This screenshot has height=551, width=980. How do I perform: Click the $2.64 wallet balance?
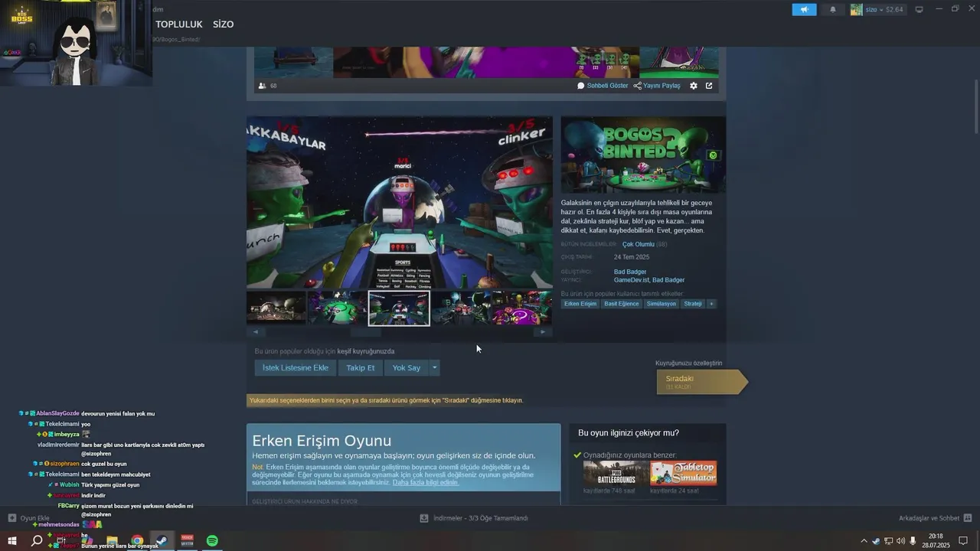coord(894,10)
